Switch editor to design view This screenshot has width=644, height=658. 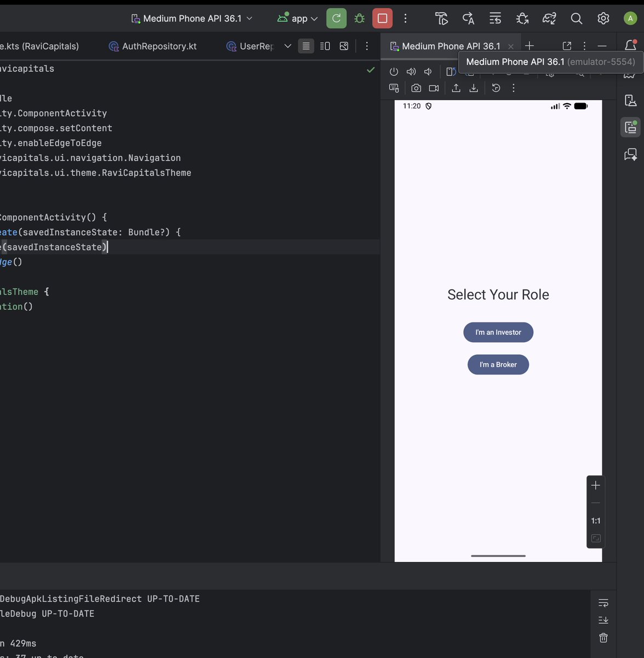(344, 46)
